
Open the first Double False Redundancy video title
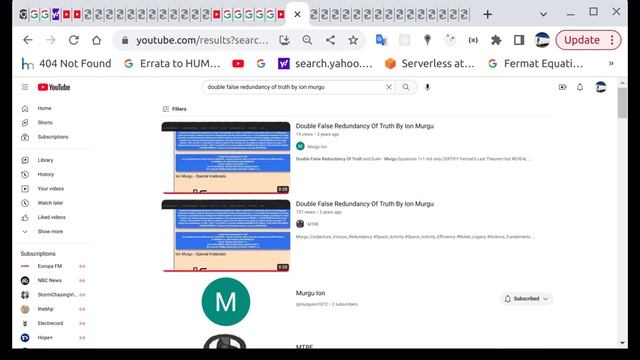click(364, 126)
